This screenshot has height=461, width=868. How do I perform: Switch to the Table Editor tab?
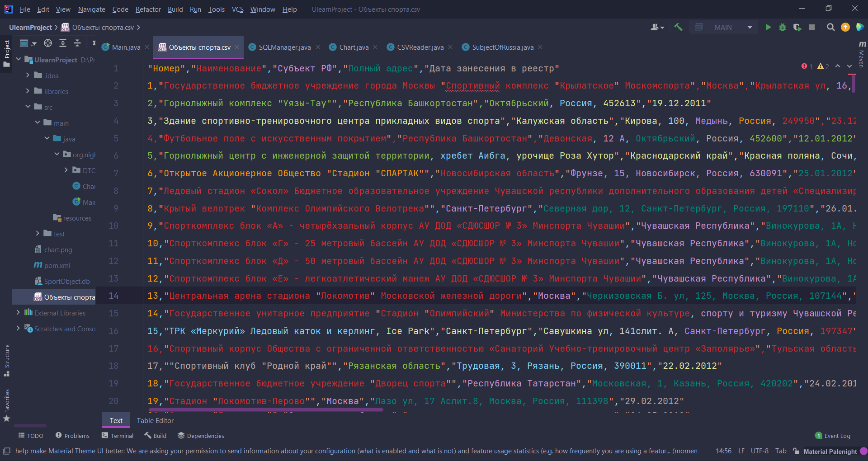point(155,420)
